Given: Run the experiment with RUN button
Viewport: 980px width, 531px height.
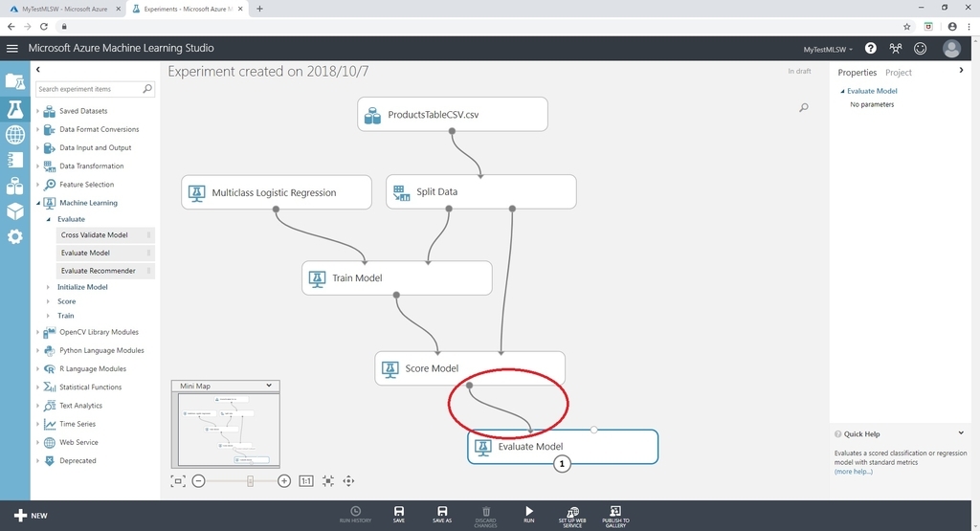Looking at the screenshot, I should [528, 515].
